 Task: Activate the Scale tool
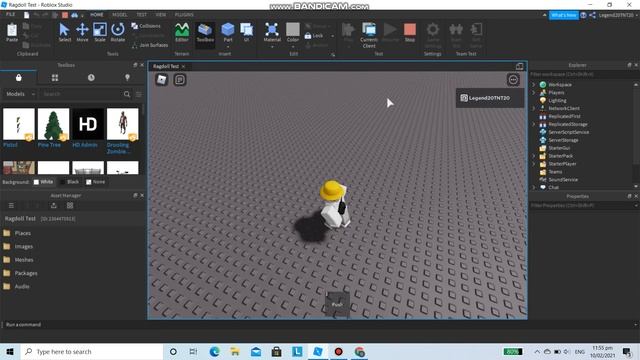[100, 32]
